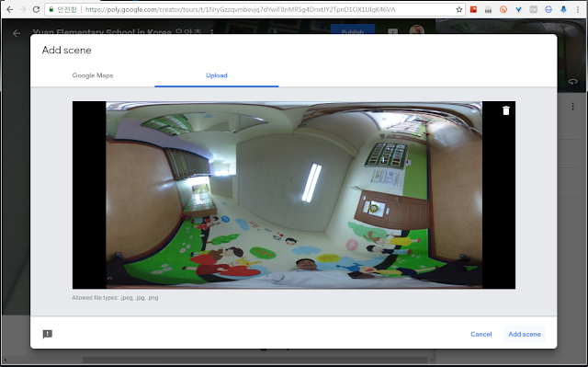The image size is (588, 367).
Task: Click the grey extension icon after the red one
Action: pos(488,9)
